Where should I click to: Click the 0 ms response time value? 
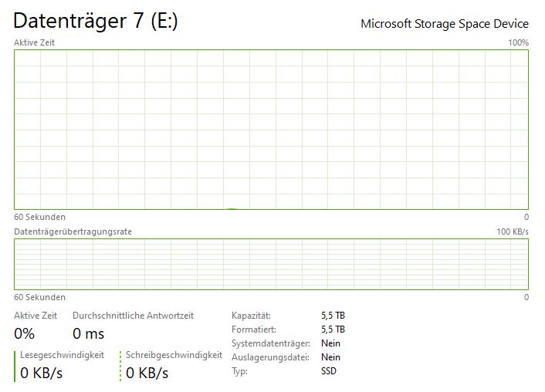[x=88, y=334]
